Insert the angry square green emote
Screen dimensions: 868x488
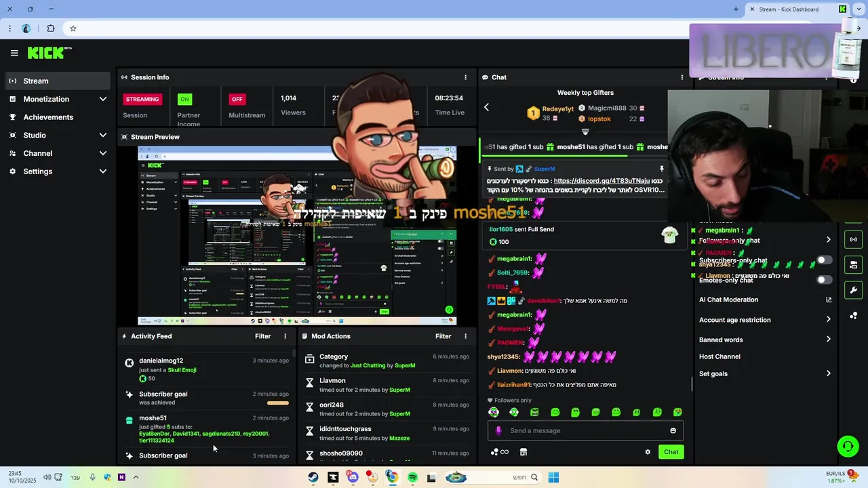tap(534, 412)
